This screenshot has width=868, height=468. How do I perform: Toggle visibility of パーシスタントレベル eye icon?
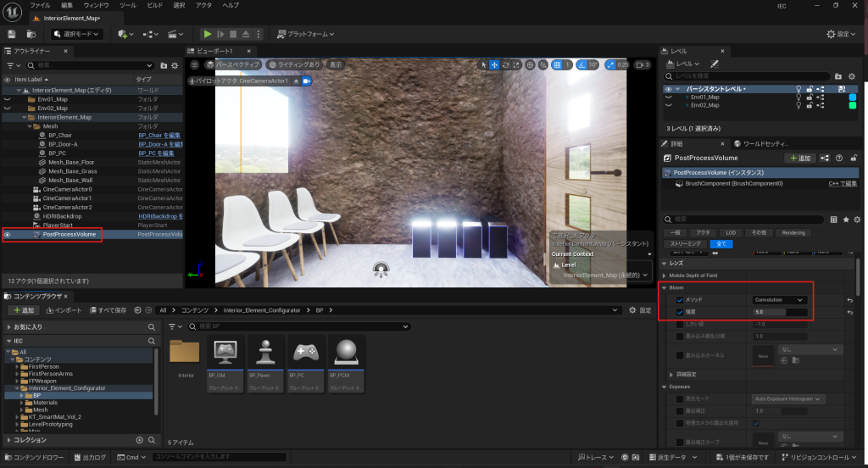(668, 89)
